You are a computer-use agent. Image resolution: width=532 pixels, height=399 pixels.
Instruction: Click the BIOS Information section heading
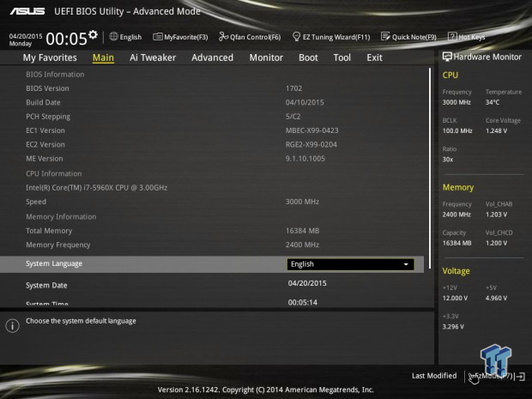[x=55, y=75]
